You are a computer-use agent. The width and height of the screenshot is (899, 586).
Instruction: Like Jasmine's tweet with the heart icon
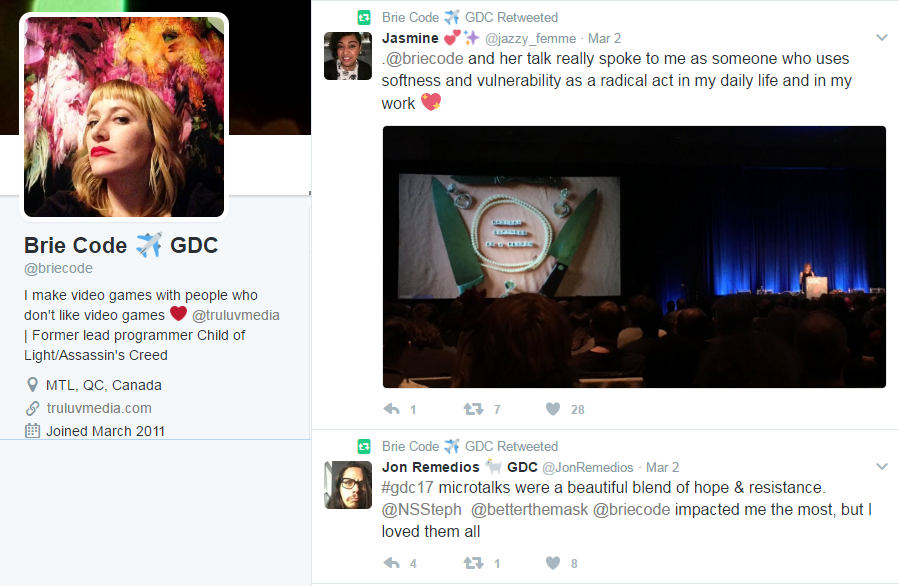pos(553,409)
